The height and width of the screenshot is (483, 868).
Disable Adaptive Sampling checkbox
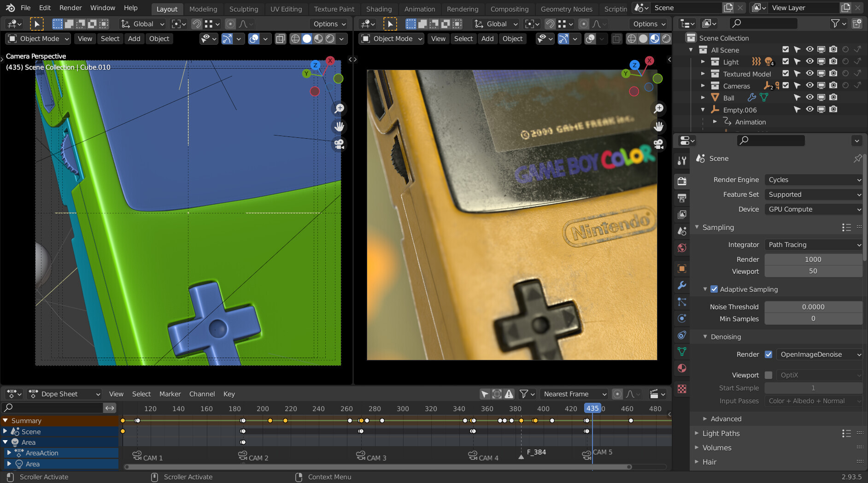714,289
